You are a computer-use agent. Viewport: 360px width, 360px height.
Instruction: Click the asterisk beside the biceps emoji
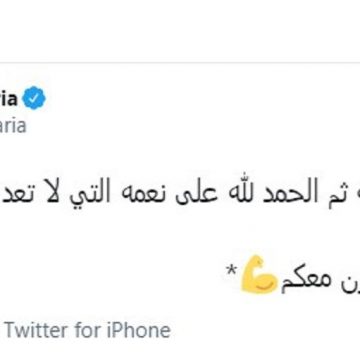point(230,269)
